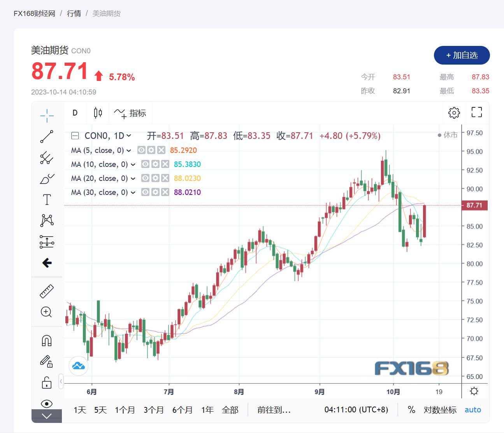Expand the MA (20, close, 0) dropdown

click(133, 179)
